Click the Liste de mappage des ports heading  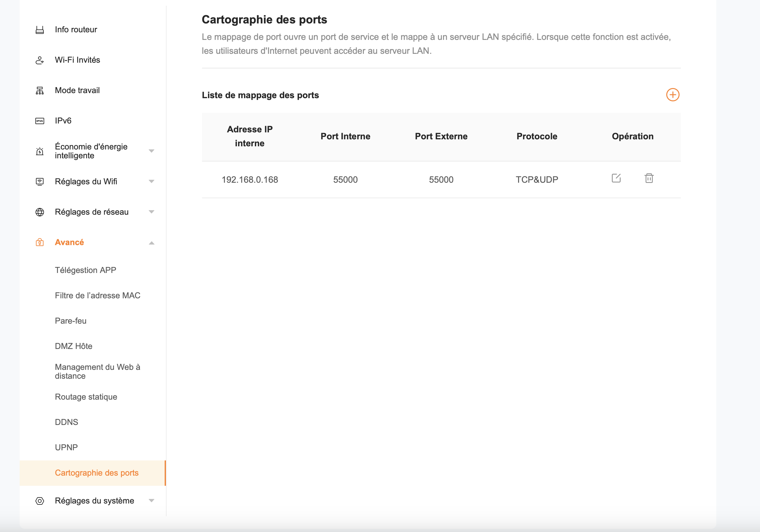[260, 95]
